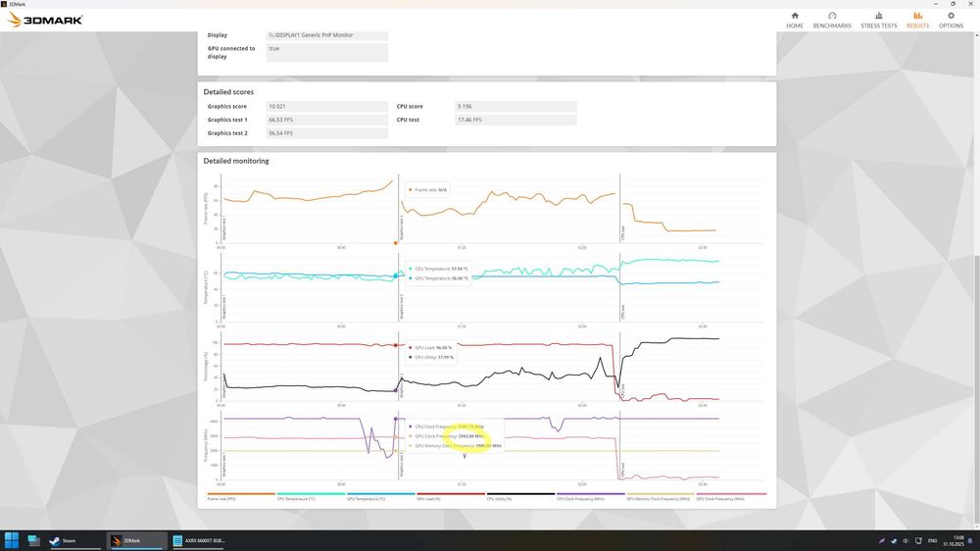This screenshot has height=551, width=980.
Task: Open the Stress Tests section
Action: pyautogui.click(x=878, y=20)
